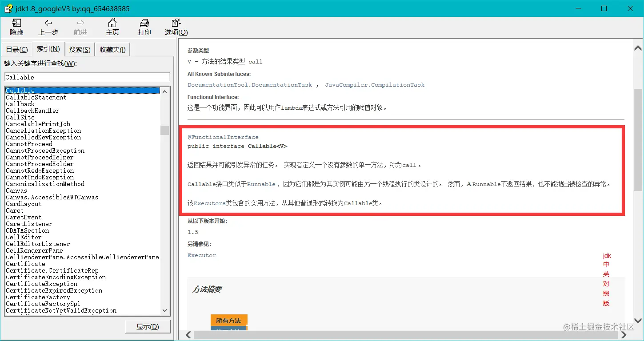This screenshot has height=341, width=644.
Task: Click content pane scroll-down arrow
Action: click(638, 321)
